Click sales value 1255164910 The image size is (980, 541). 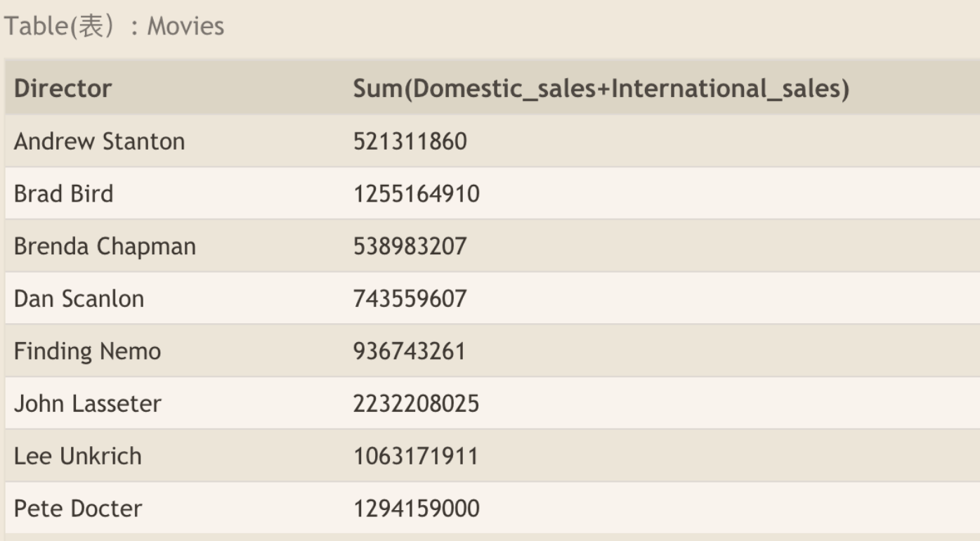click(x=416, y=193)
